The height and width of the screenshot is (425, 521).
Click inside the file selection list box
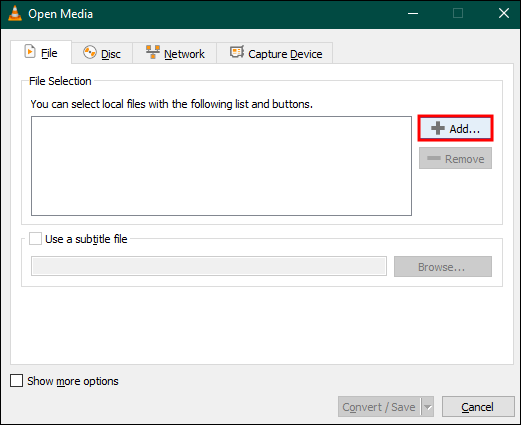[221, 166]
